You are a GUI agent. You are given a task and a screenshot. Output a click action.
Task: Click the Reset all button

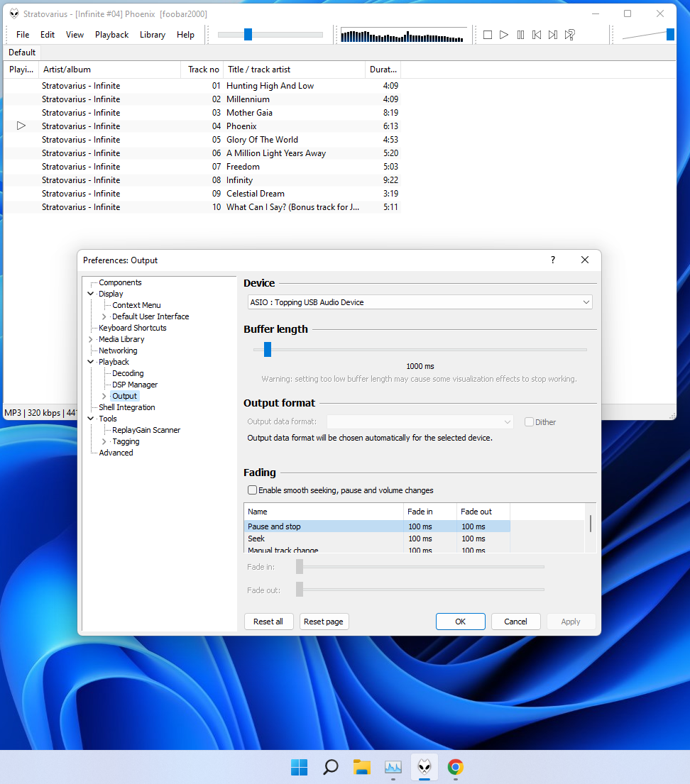tap(268, 622)
